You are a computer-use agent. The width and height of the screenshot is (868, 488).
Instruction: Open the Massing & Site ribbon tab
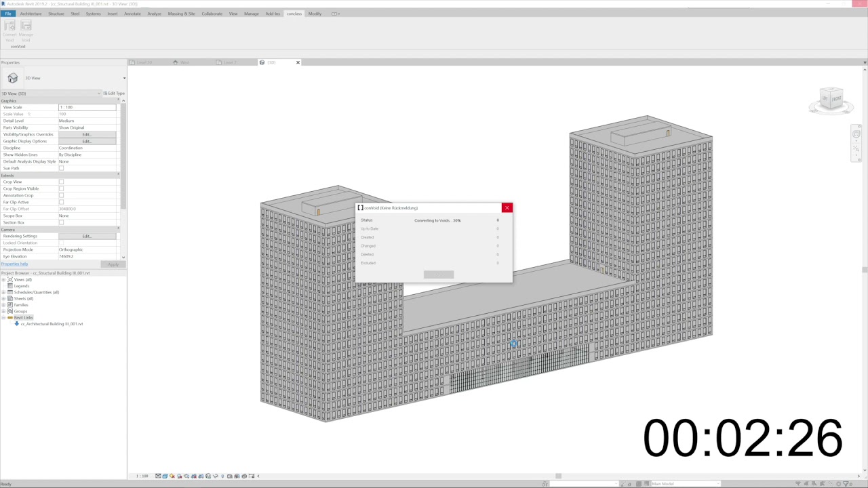[x=181, y=14]
